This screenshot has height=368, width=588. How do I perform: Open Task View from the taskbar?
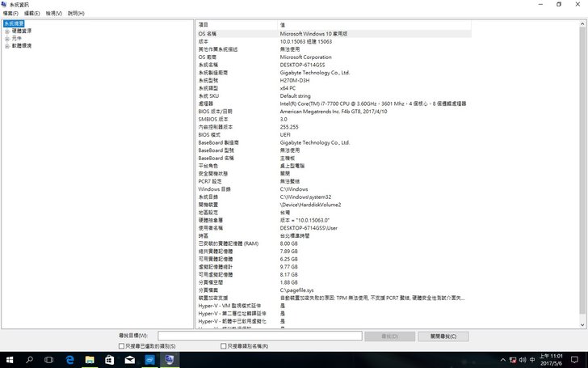click(48, 360)
